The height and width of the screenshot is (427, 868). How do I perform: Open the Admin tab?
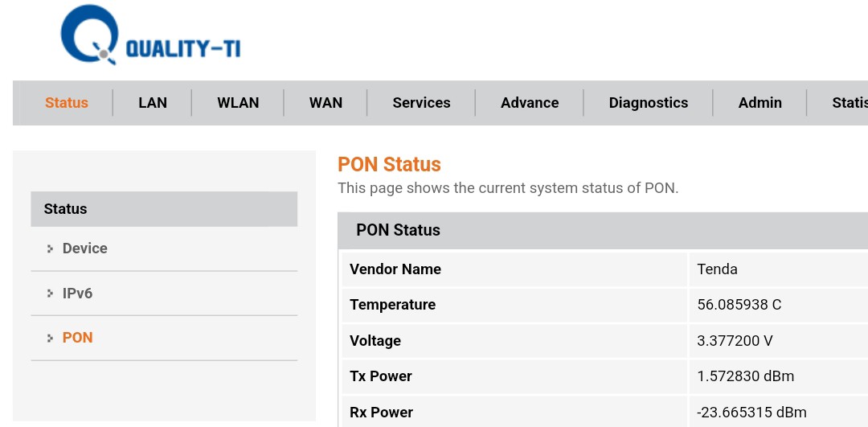click(759, 103)
